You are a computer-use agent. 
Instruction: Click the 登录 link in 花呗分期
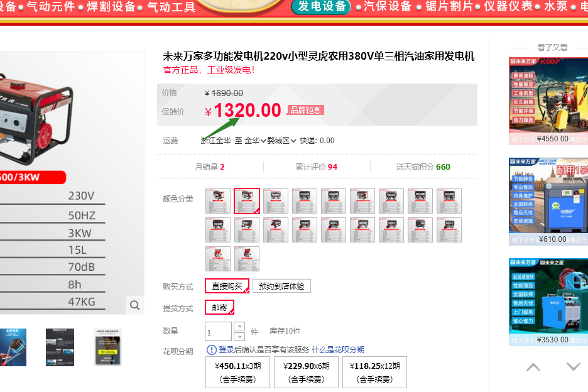click(x=226, y=350)
